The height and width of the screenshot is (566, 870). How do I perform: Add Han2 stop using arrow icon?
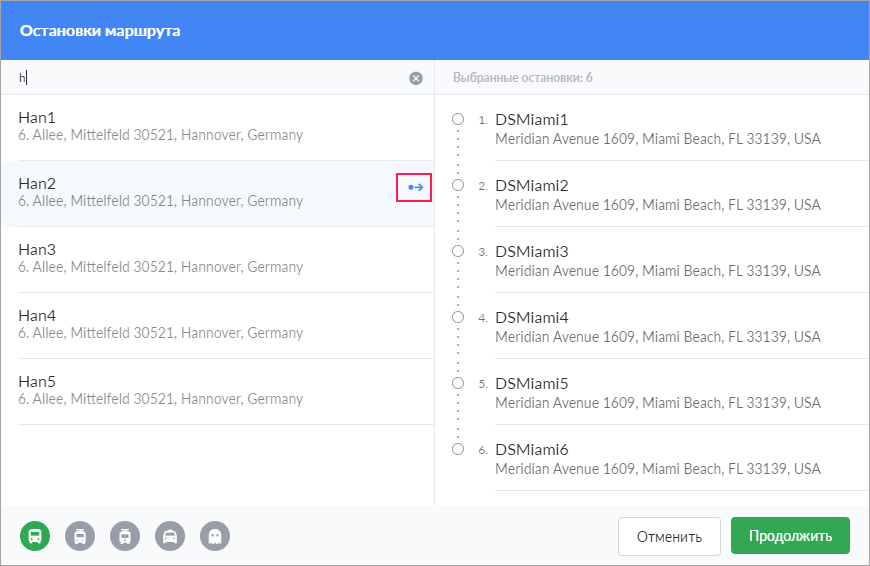click(414, 188)
